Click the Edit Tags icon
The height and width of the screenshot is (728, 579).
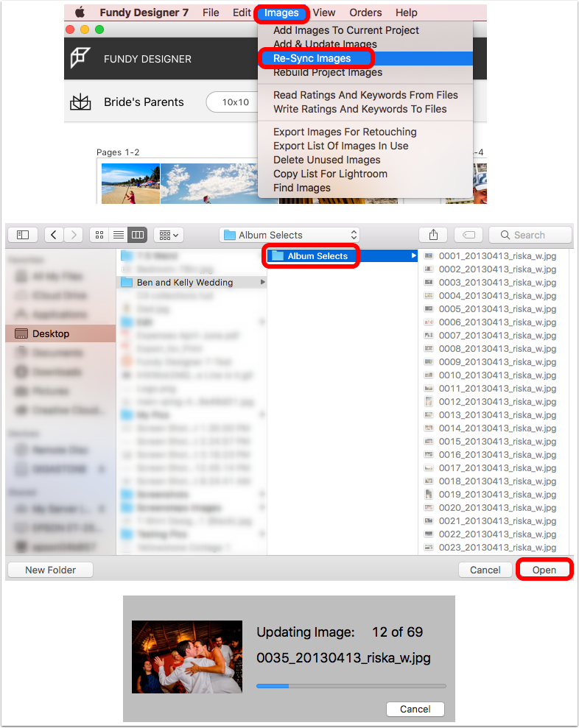point(469,235)
